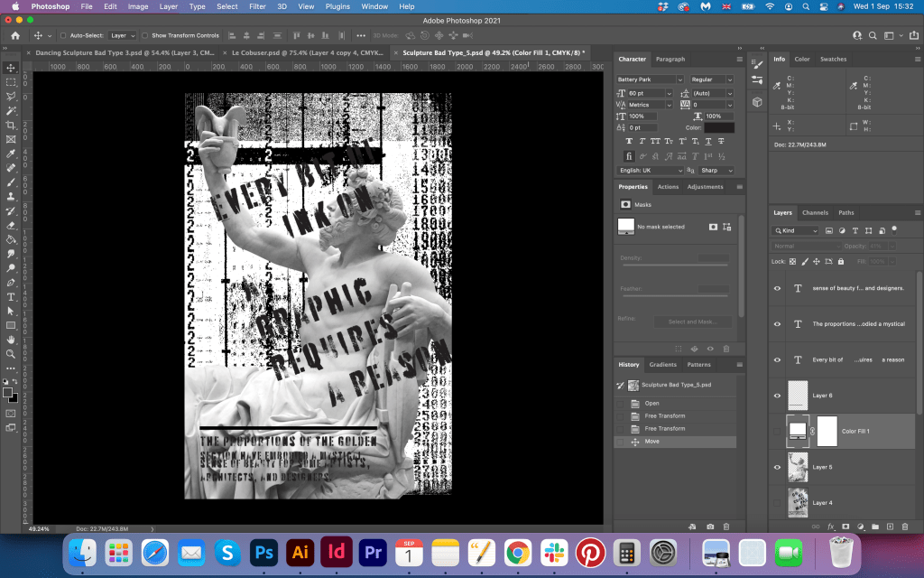924x578 pixels.
Task: Switch to the Channels tab
Action: pyautogui.click(x=815, y=212)
